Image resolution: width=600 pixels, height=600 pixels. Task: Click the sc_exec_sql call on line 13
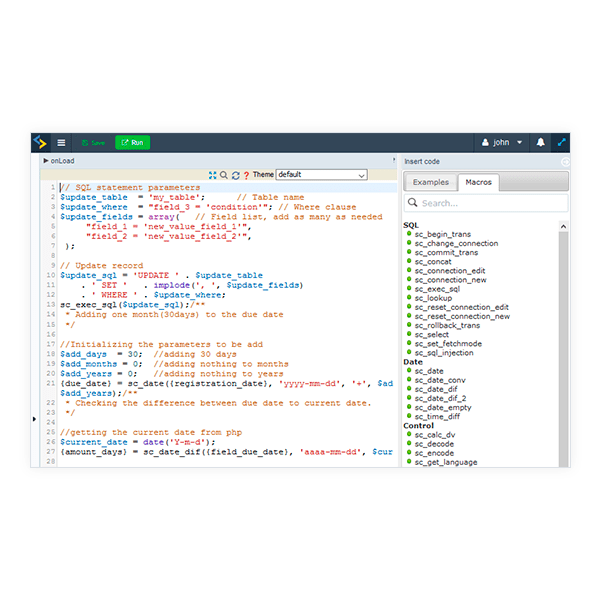124,305
